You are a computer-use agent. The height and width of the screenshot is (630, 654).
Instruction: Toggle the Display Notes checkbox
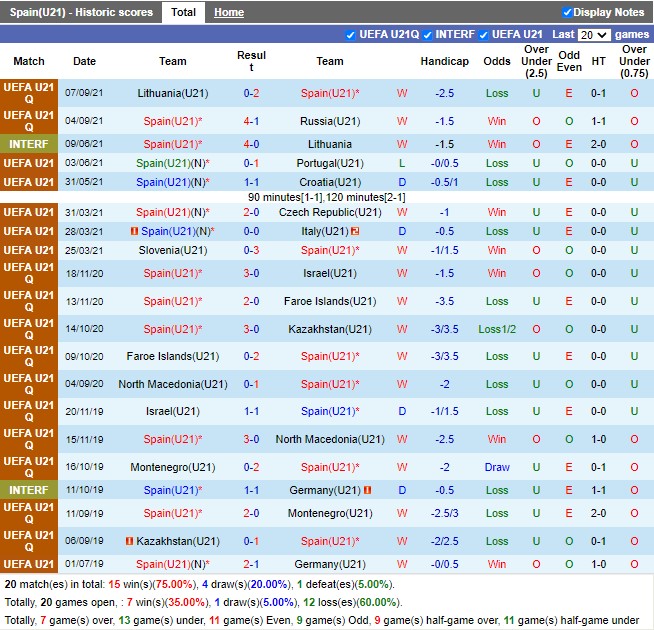tap(568, 13)
